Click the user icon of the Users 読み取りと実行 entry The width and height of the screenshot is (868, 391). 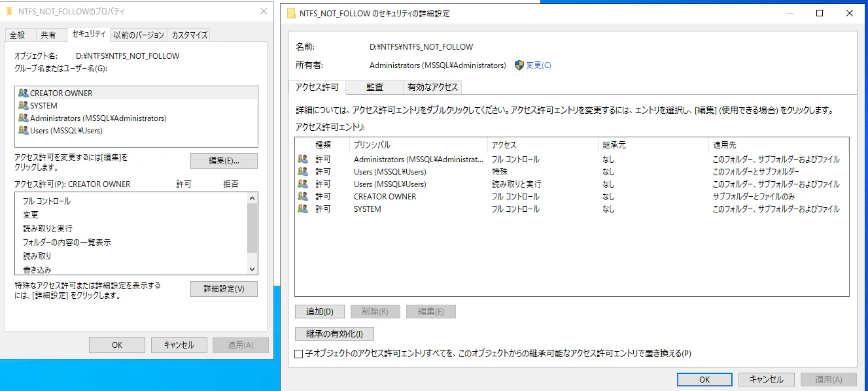[x=303, y=184]
